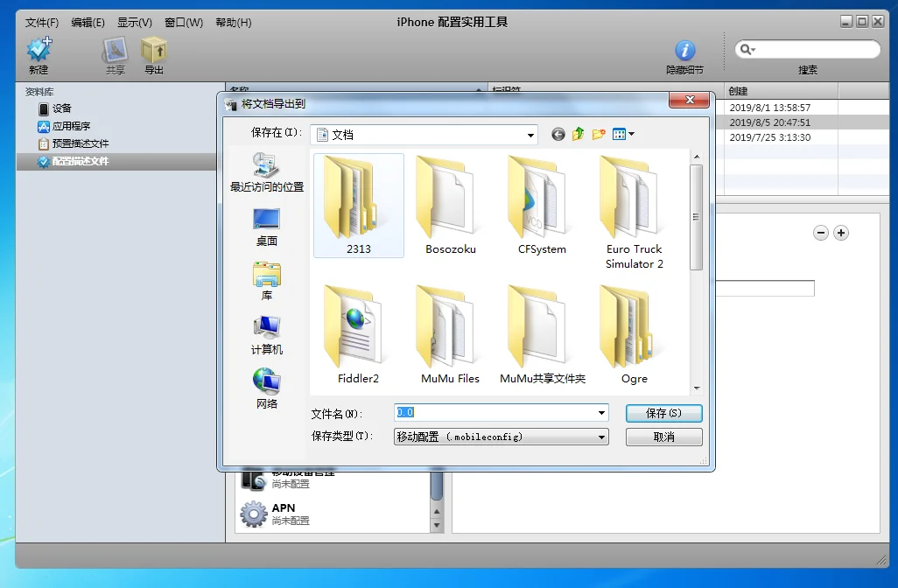Select the Bosozoku folder

[451, 206]
